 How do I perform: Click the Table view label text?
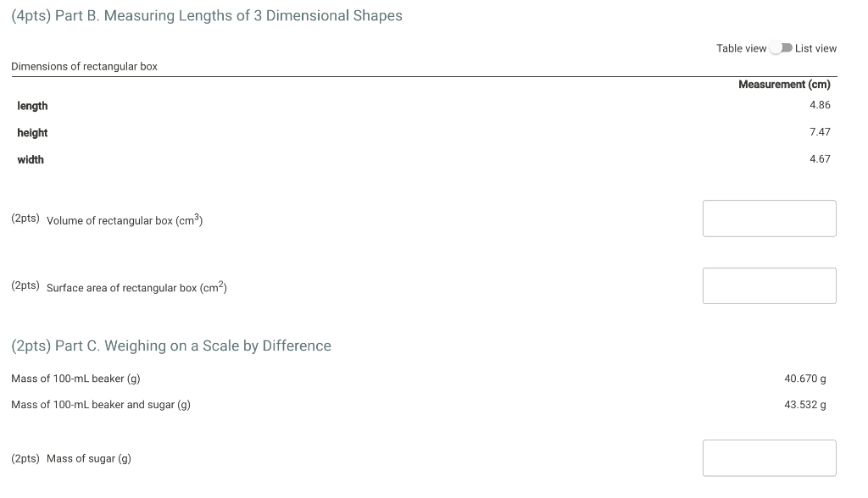click(x=741, y=48)
